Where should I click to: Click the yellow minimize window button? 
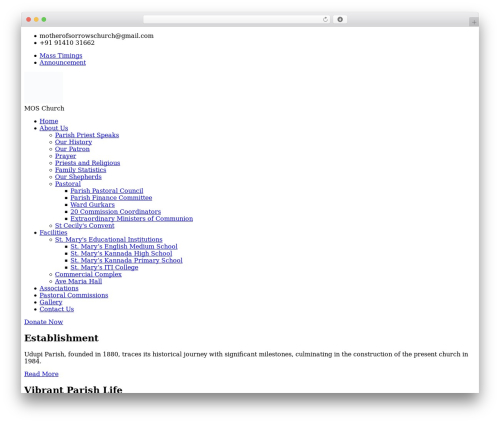click(x=36, y=20)
